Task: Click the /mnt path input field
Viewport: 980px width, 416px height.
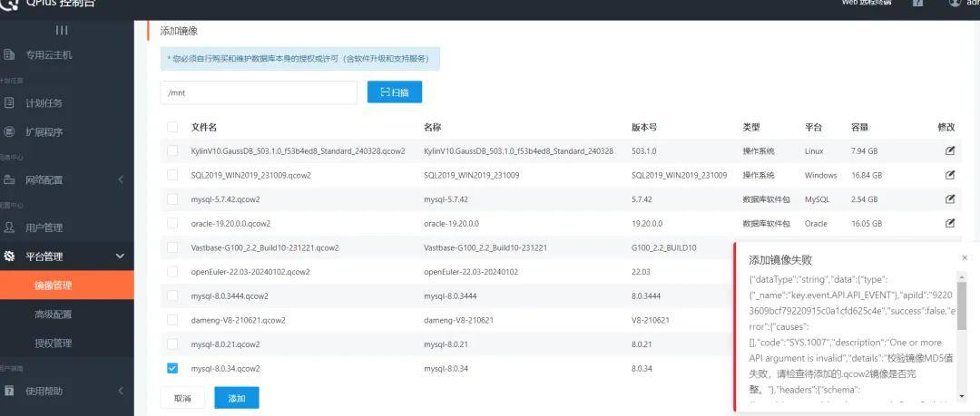Action: click(x=259, y=92)
